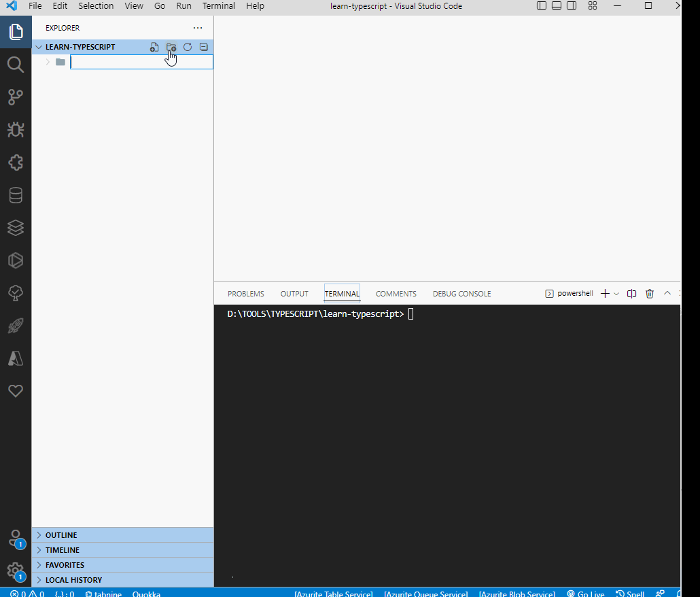
Task: Open the Run menu
Action: [184, 6]
